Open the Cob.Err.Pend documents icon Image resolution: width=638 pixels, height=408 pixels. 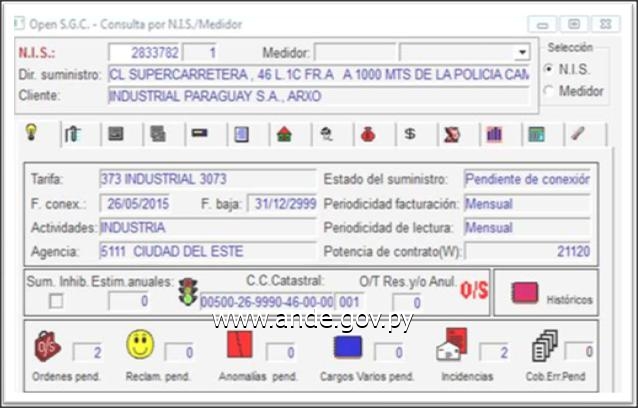pyautogui.click(x=544, y=346)
